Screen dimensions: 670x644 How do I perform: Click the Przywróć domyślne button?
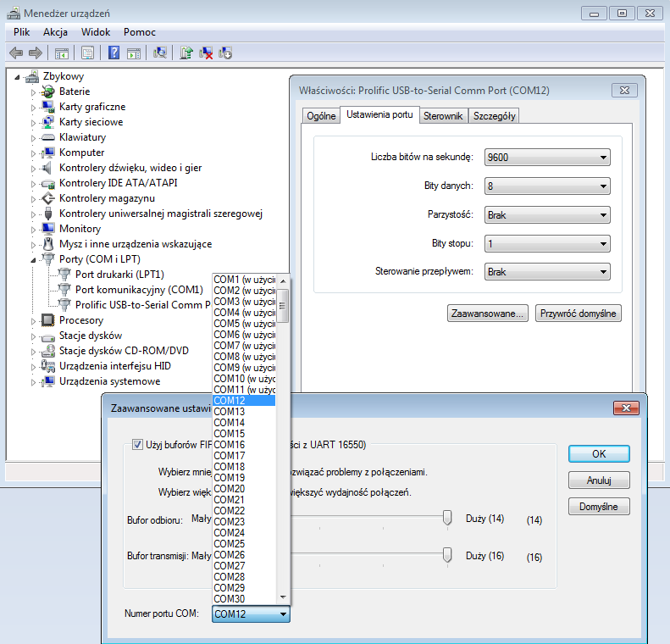coord(579,314)
